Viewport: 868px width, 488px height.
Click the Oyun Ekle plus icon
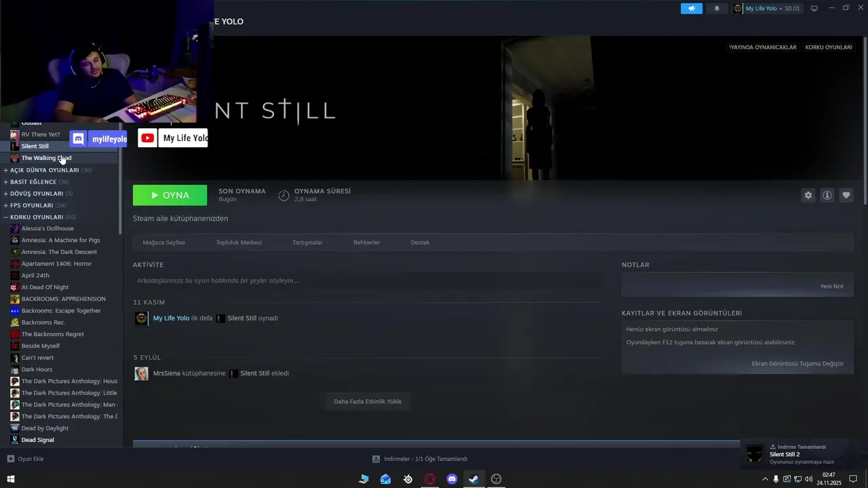point(10,459)
